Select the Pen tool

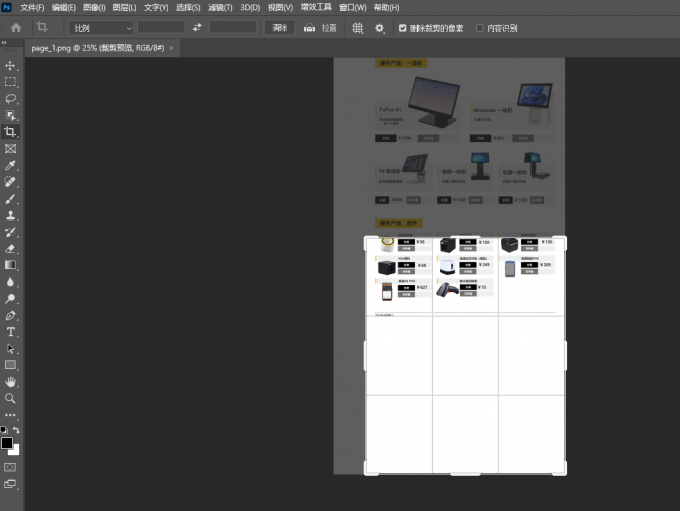[10, 315]
